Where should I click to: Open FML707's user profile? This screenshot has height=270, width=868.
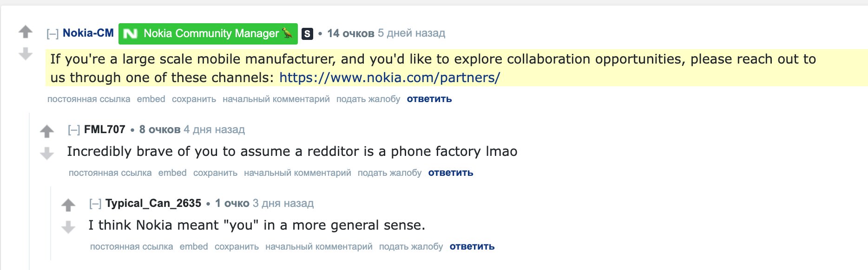(x=105, y=129)
